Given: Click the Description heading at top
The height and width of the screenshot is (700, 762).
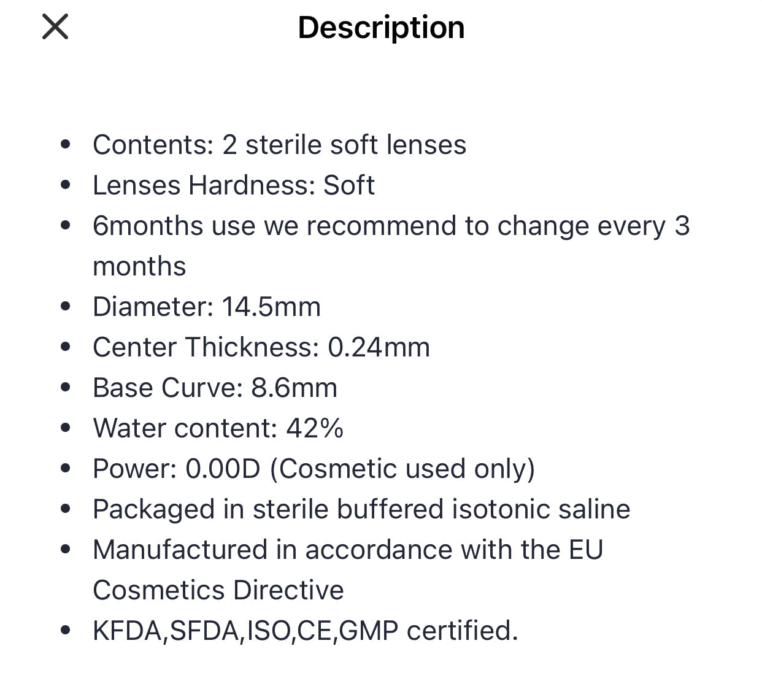Looking at the screenshot, I should [x=381, y=28].
